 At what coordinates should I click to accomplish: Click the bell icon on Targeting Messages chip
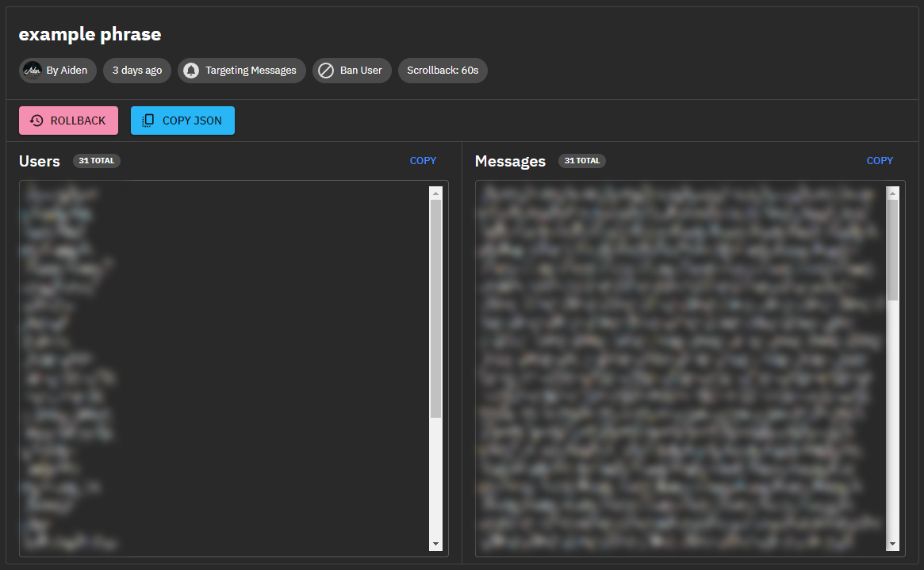tap(190, 70)
